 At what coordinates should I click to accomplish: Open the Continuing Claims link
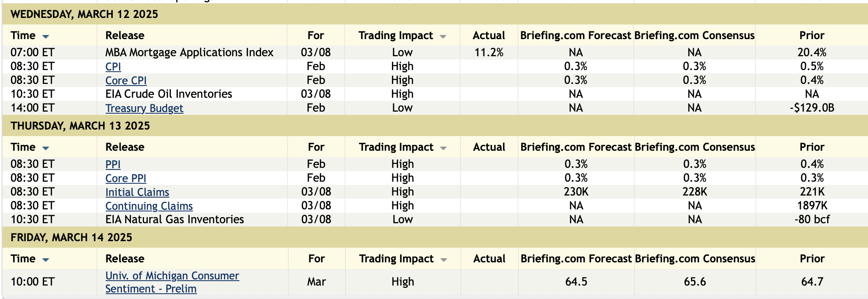coord(149,206)
